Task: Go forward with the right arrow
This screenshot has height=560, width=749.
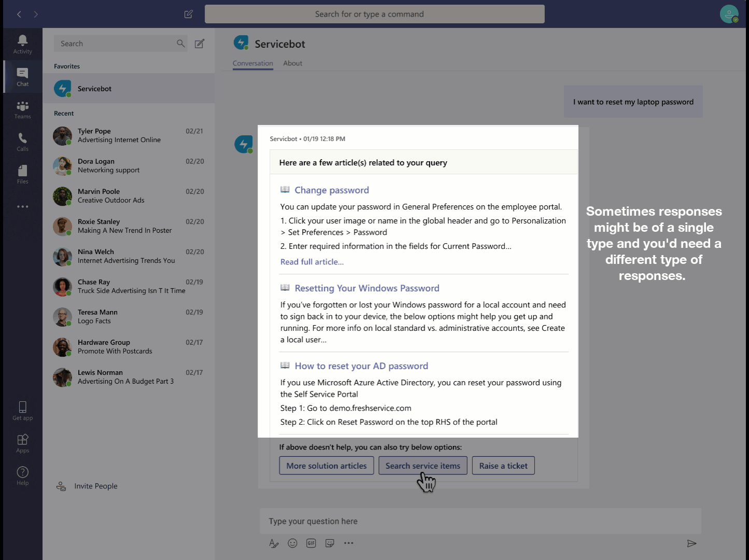Action: click(36, 14)
